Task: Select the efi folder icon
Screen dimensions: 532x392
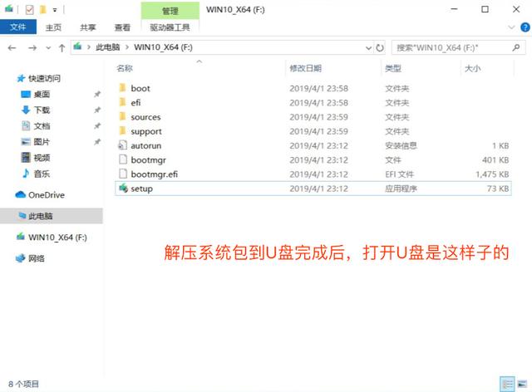Action: coord(122,101)
